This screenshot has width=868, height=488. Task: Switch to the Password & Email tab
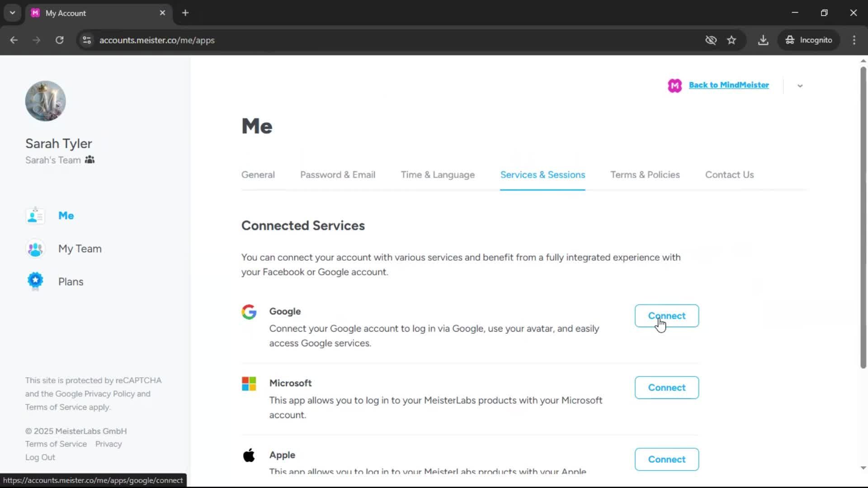337,175
